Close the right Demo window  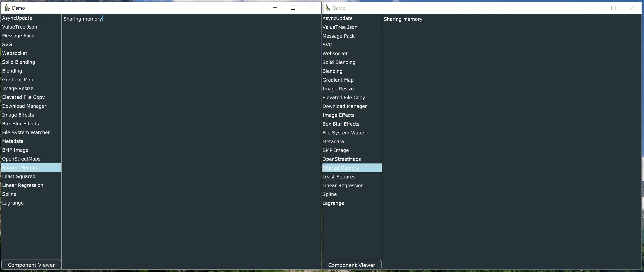click(632, 8)
